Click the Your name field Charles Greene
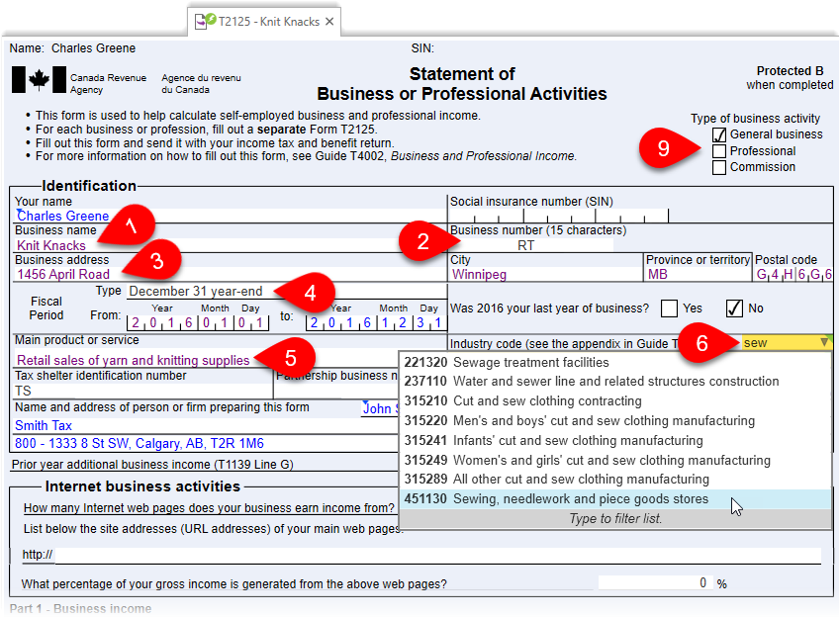840x617 pixels. click(x=230, y=216)
